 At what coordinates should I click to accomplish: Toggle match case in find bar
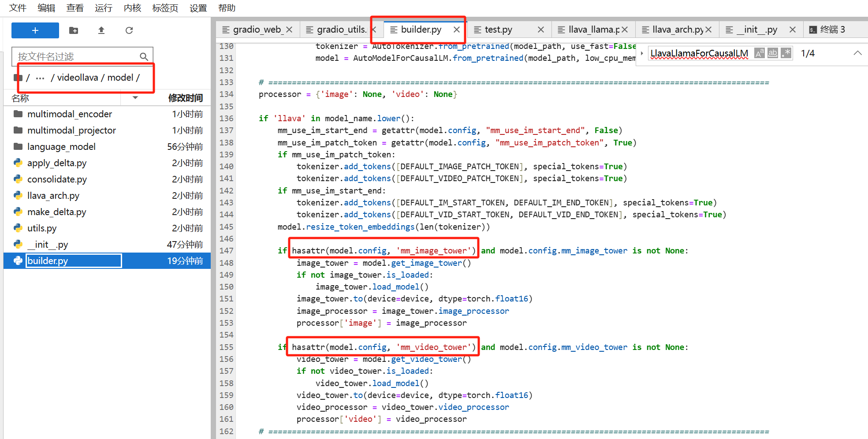click(759, 53)
